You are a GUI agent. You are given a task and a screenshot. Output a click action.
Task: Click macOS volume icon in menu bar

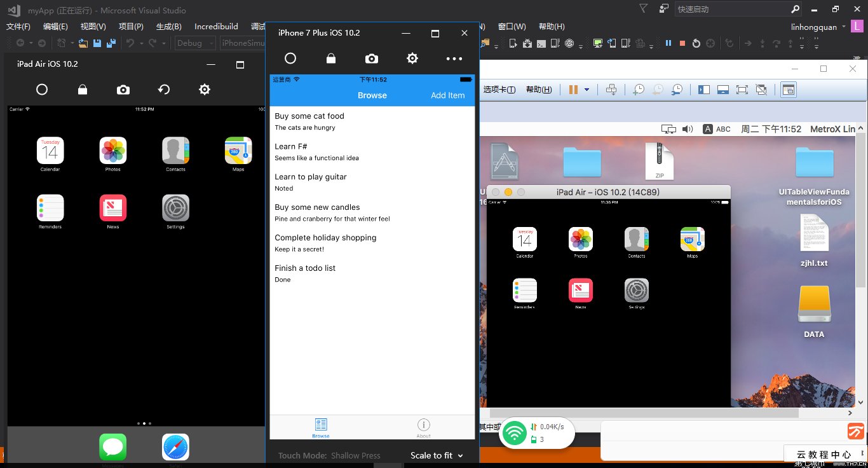[x=687, y=129]
